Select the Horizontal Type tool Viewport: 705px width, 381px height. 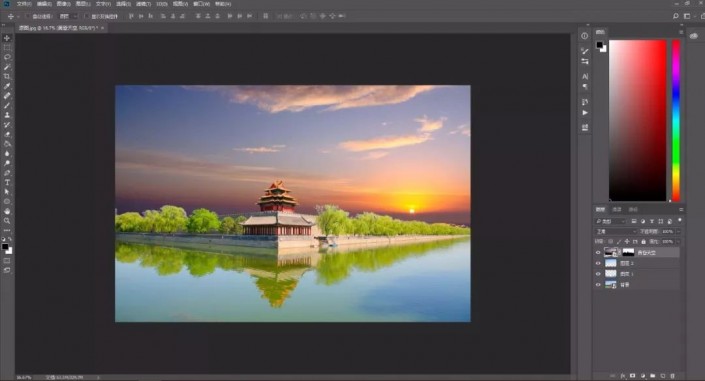tap(7, 182)
